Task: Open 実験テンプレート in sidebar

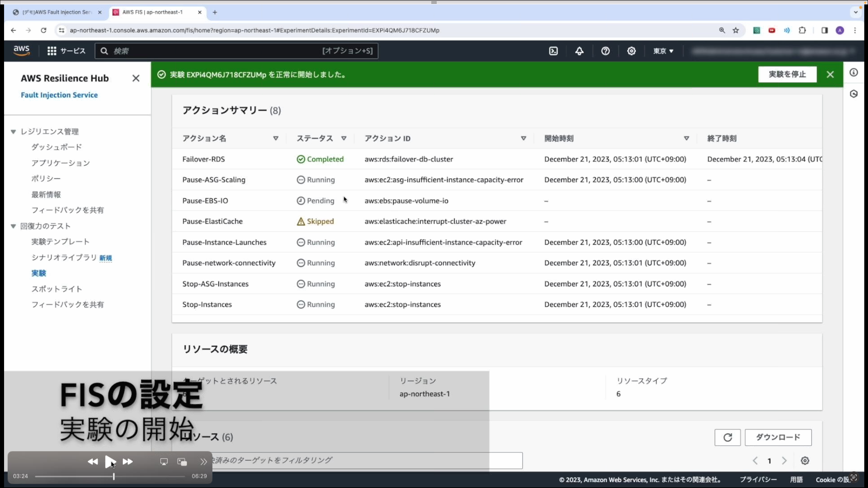Action: [60, 242]
